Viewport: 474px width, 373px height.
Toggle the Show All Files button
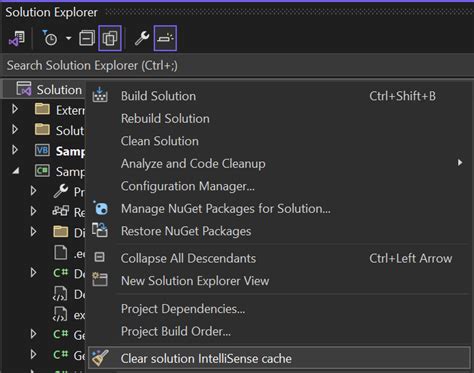click(x=110, y=38)
